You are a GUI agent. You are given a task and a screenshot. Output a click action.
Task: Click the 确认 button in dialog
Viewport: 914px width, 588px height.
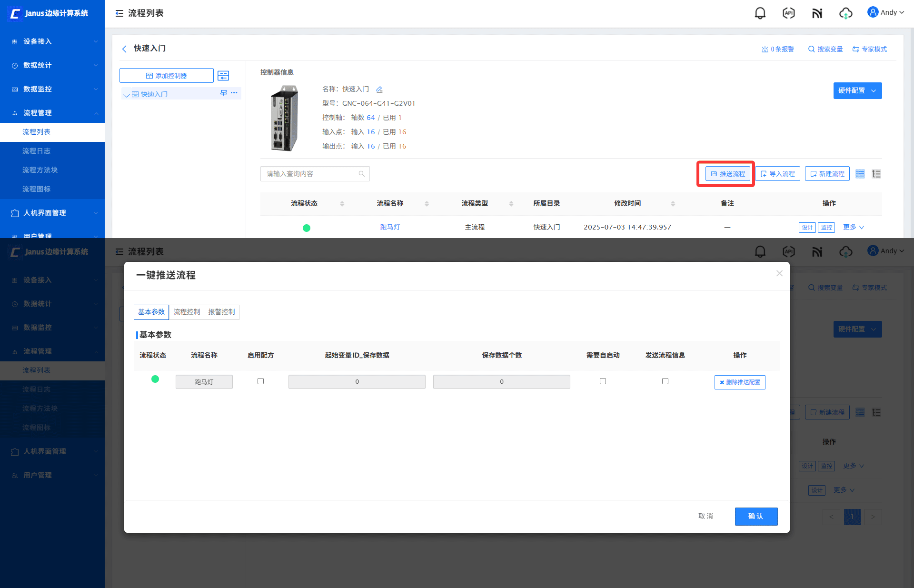click(x=756, y=517)
